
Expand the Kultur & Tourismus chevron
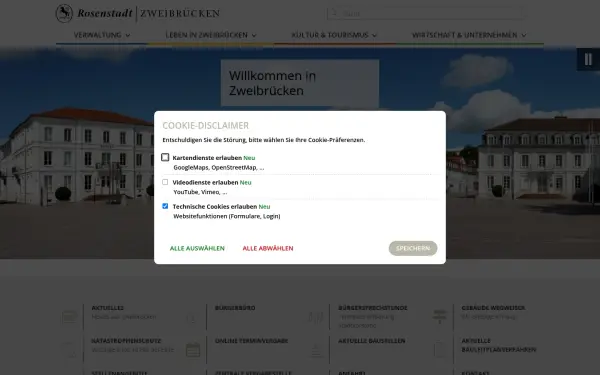(x=375, y=35)
